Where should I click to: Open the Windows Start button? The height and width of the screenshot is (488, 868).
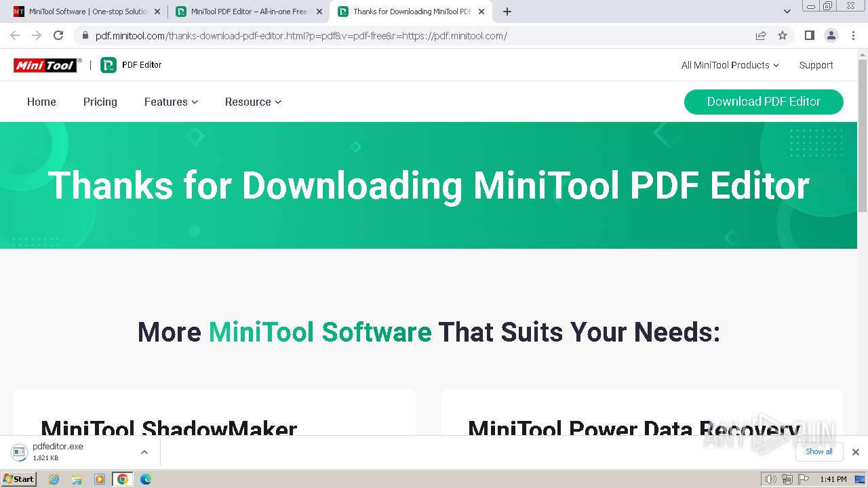19,479
